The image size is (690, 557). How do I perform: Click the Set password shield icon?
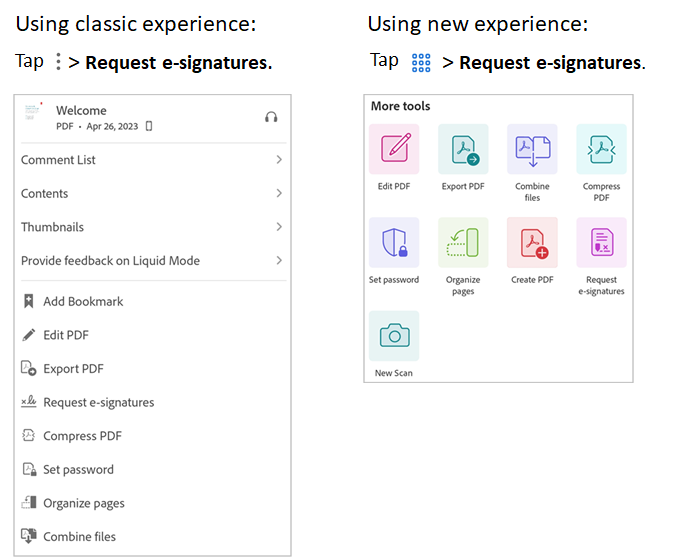(x=394, y=242)
